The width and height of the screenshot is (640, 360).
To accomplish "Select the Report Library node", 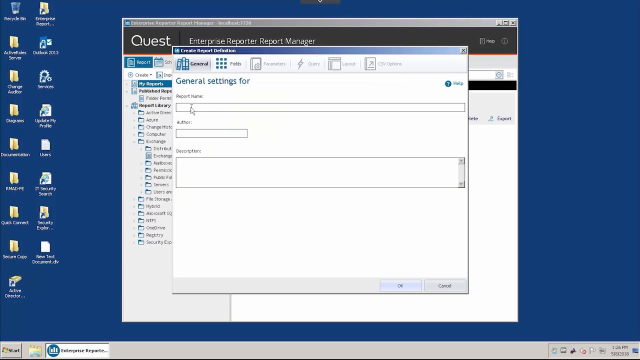I will (x=151, y=105).
